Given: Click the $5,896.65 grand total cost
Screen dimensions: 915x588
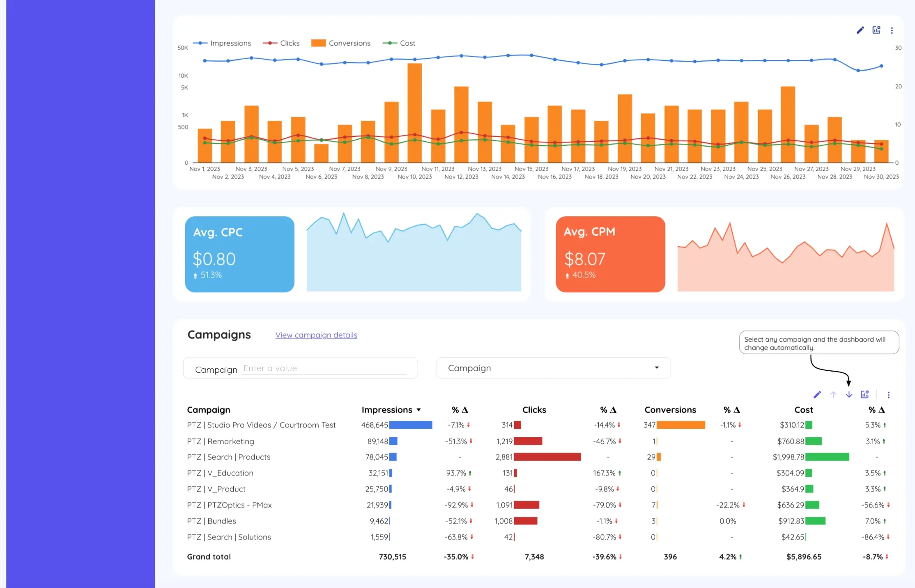Looking at the screenshot, I should [x=804, y=557].
